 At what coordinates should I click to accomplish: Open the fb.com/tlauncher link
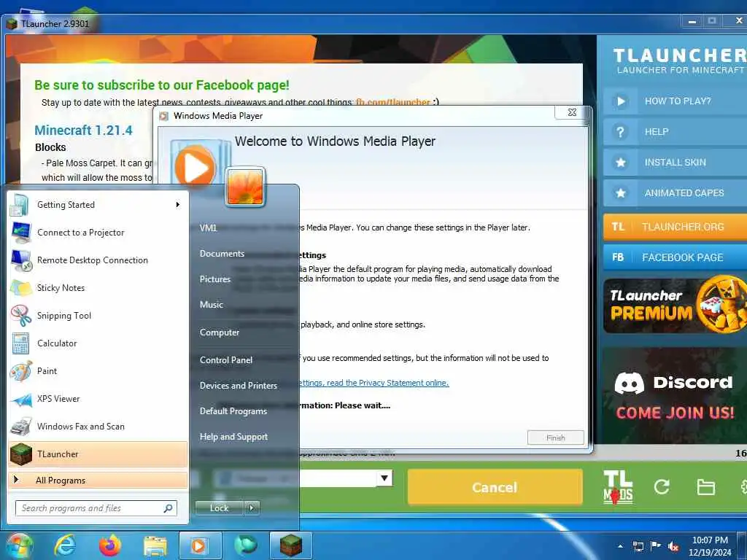393,102
